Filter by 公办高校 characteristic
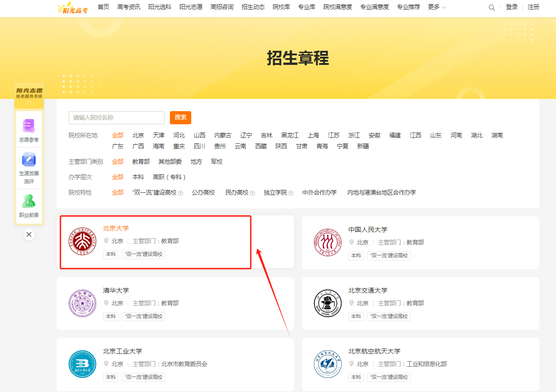 pos(203,192)
